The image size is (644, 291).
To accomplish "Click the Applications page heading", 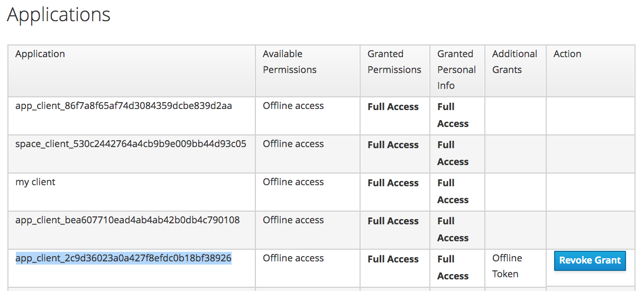I will [x=59, y=14].
